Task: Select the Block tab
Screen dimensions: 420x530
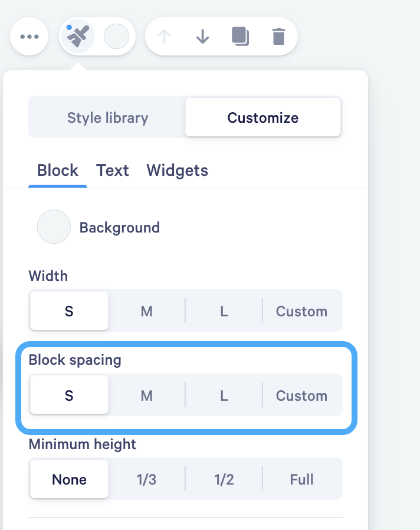Action: pyautogui.click(x=58, y=170)
